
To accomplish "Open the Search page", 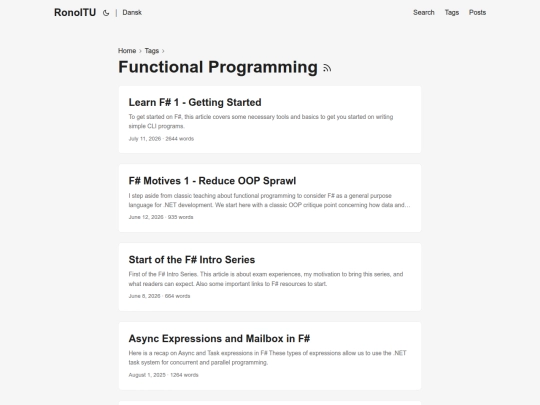I will pyautogui.click(x=424, y=12).
